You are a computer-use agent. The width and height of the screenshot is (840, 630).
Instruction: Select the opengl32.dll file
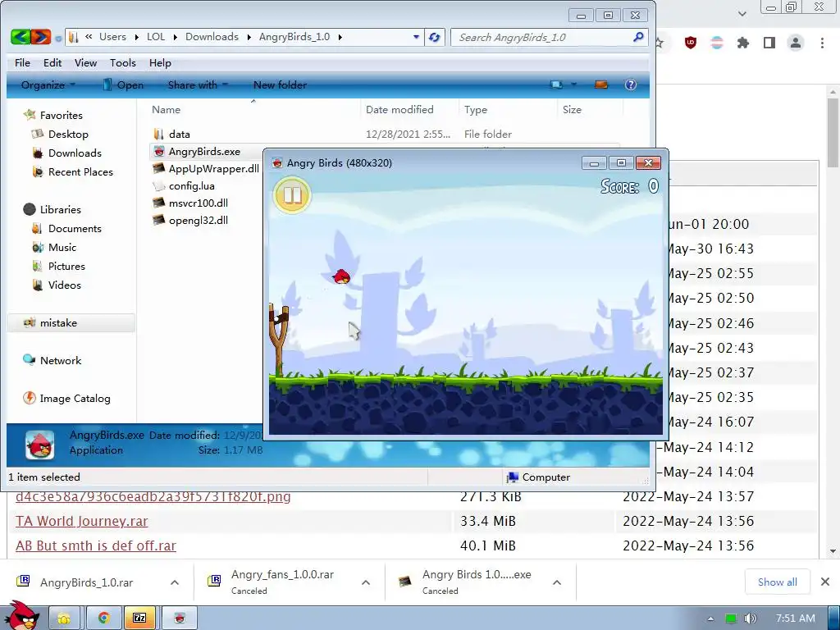[x=198, y=220]
